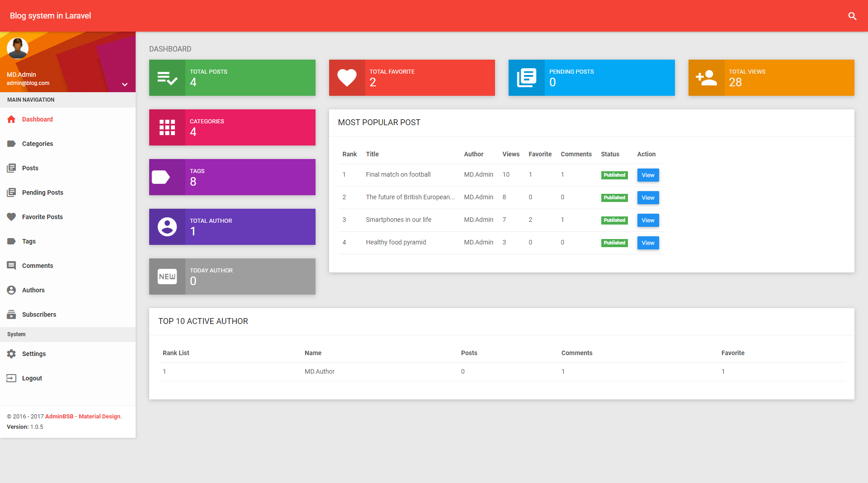Click the Dashboard home icon in sidebar
The image size is (868, 483).
[11, 119]
